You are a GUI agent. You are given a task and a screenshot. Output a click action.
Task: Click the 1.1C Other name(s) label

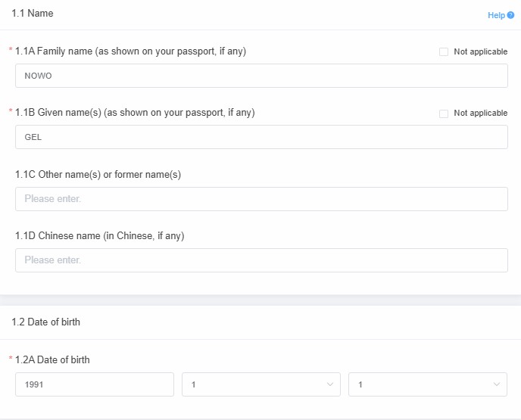pos(98,174)
